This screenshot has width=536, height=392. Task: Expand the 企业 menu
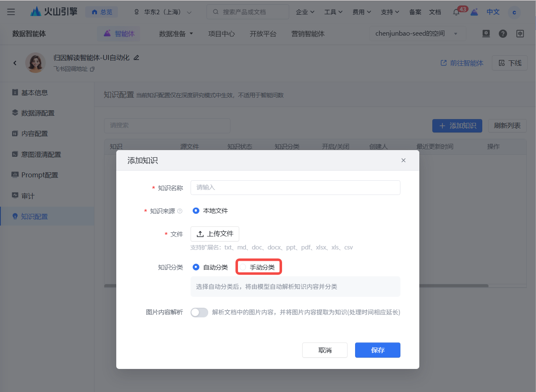[305, 12]
